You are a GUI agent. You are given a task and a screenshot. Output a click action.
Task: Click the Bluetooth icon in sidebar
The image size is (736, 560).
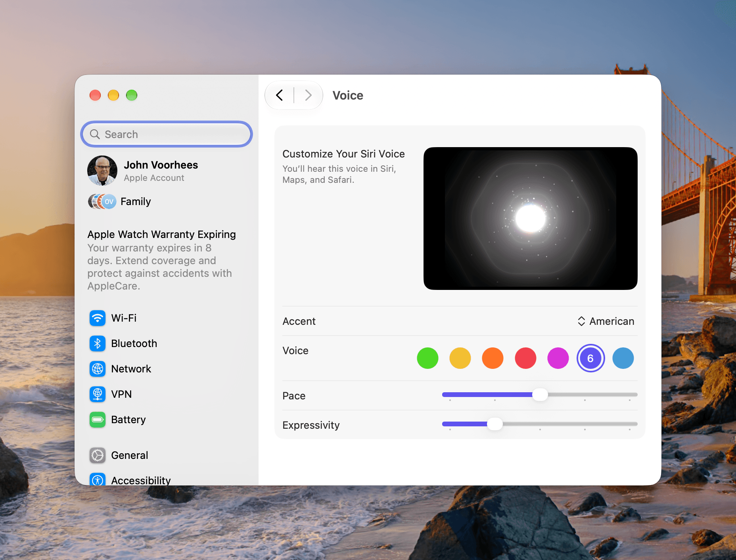pyautogui.click(x=98, y=343)
